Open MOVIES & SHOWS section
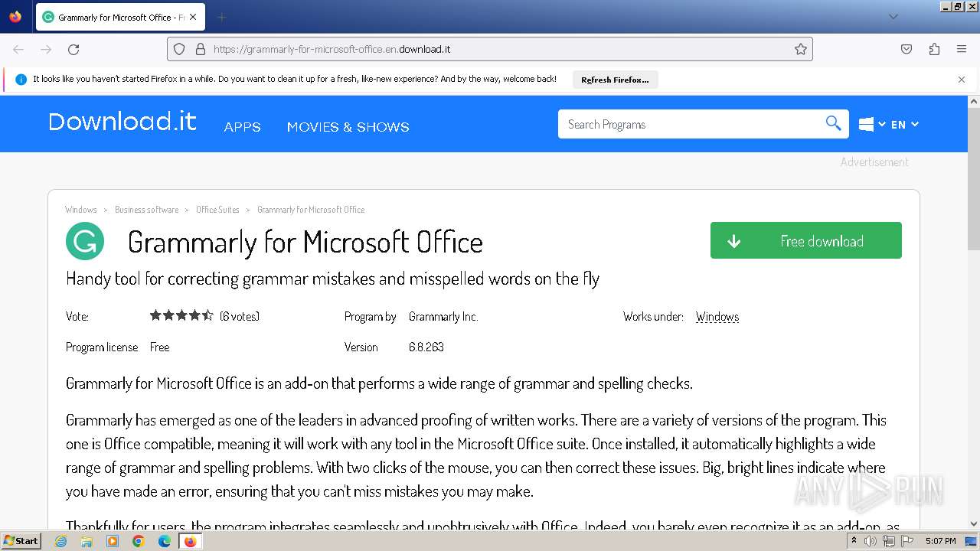The image size is (980, 551). 348,127
